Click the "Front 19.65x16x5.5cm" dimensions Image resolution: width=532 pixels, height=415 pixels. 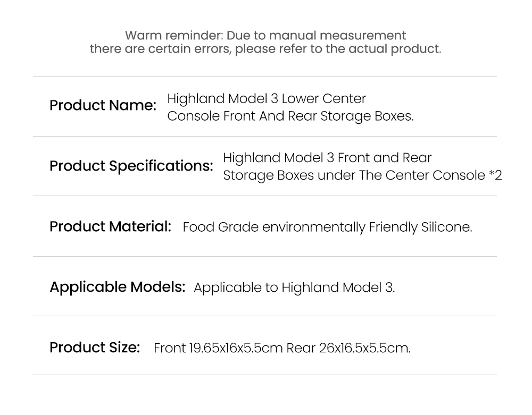(x=218, y=349)
